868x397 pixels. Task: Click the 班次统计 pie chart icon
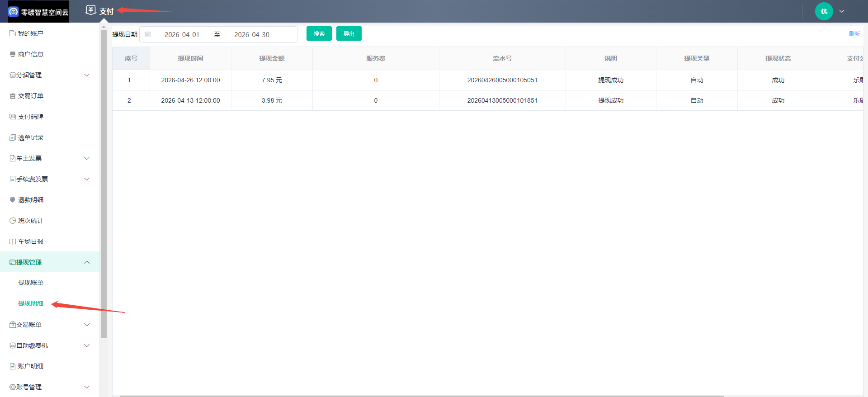coord(13,221)
